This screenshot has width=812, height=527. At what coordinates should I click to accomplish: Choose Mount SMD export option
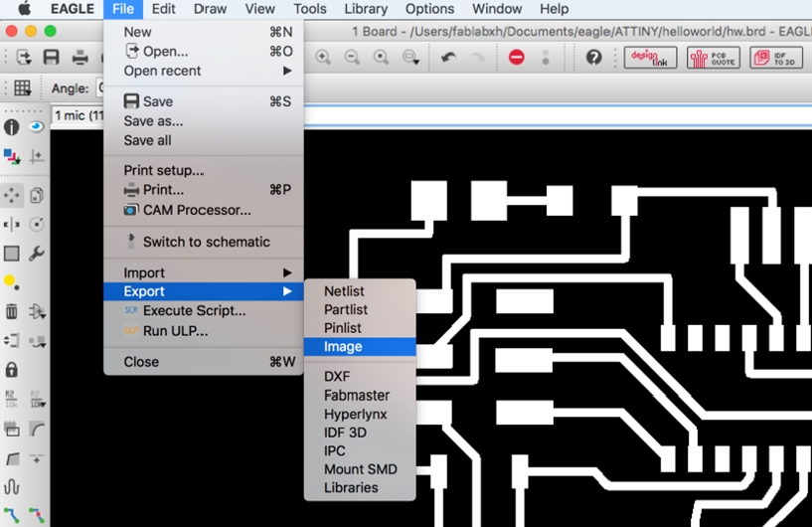coord(360,469)
